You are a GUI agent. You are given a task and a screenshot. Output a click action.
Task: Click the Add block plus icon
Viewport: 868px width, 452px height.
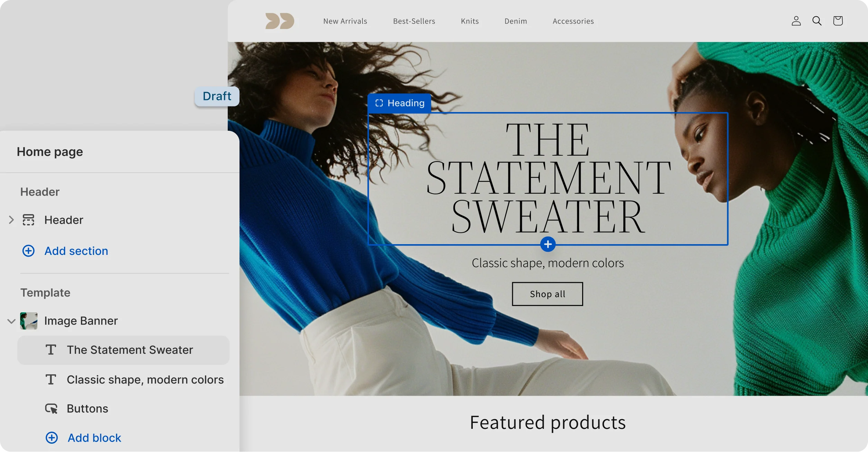click(x=52, y=437)
